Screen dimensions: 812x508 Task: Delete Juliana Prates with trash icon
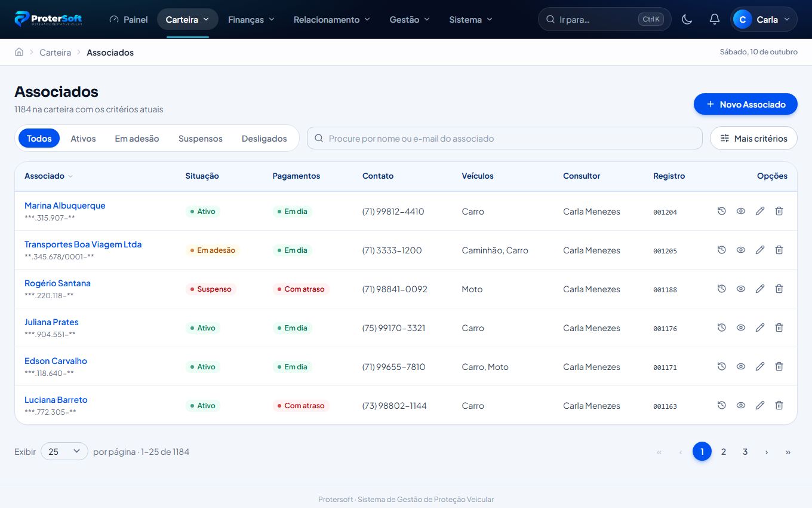(779, 328)
